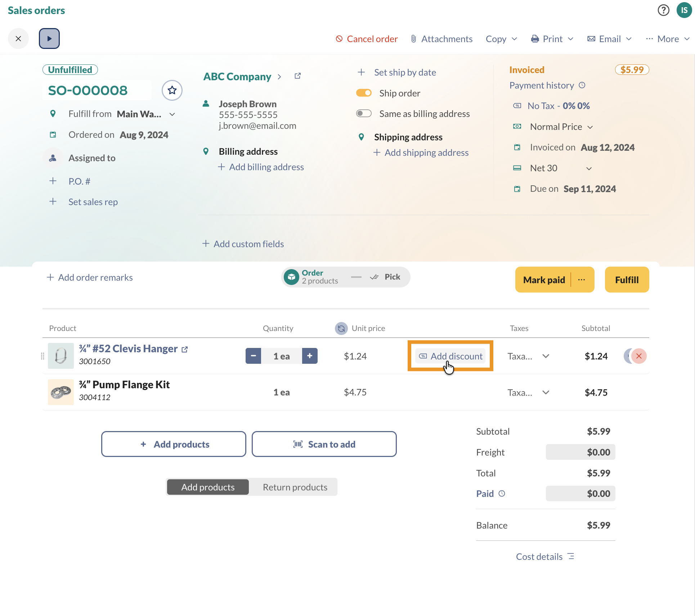
Task: Click the help question mark icon
Action: [x=664, y=10]
